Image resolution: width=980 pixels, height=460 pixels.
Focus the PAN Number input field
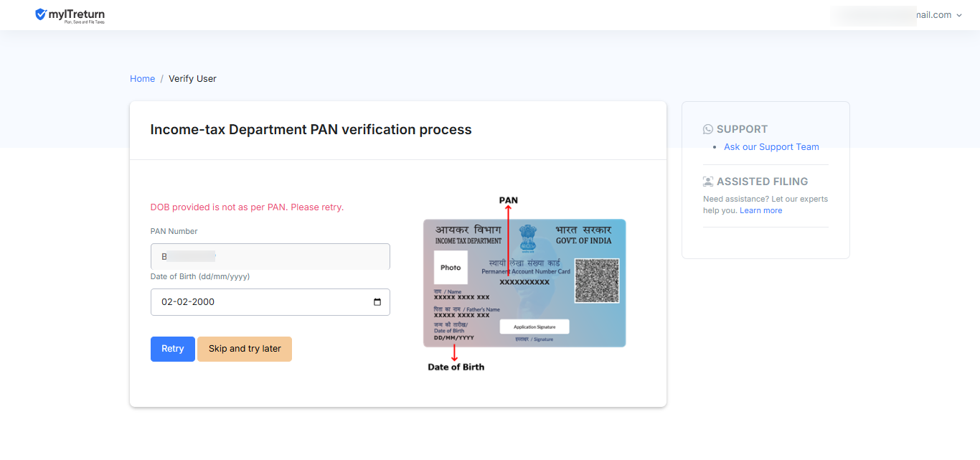(x=270, y=256)
